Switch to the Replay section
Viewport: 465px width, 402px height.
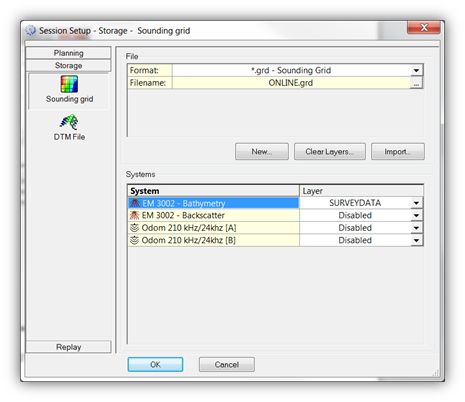pos(68,347)
